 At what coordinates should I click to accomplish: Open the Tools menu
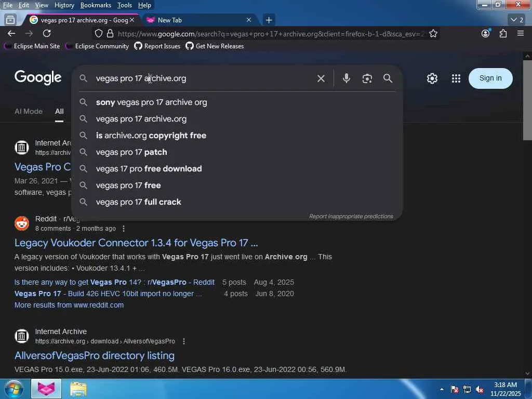pyautogui.click(x=125, y=5)
